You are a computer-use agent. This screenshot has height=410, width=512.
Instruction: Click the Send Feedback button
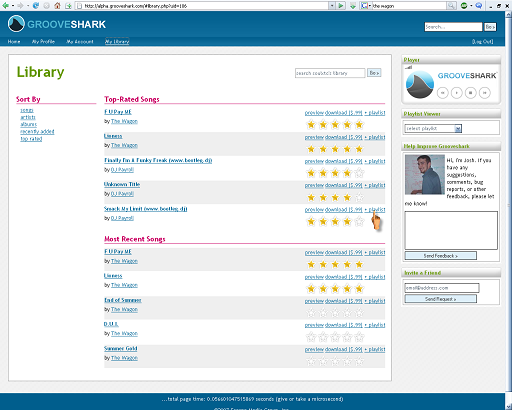(441, 256)
